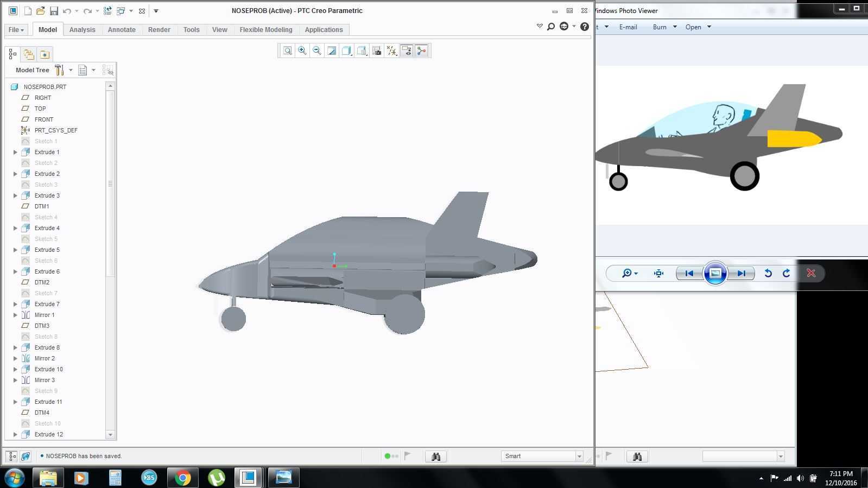The image size is (868, 488).
Task: Select the RIGHT datum plane
Action: [x=43, y=98]
